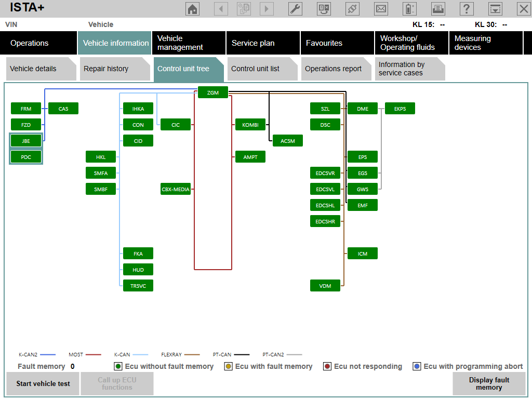Select the EMF control unit
Screen dimensions: 532x399
(x=362, y=205)
